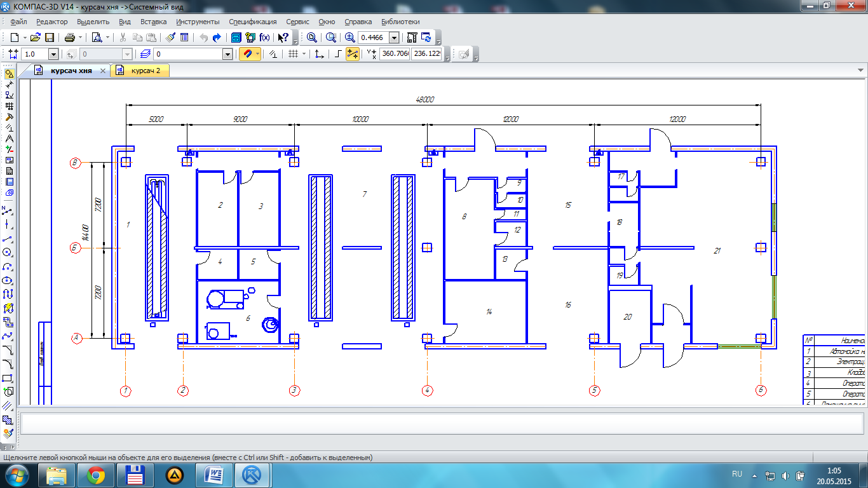Activate the What's This help pointer
The width and height of the screenshot is (868, 488).
[283, 37]
